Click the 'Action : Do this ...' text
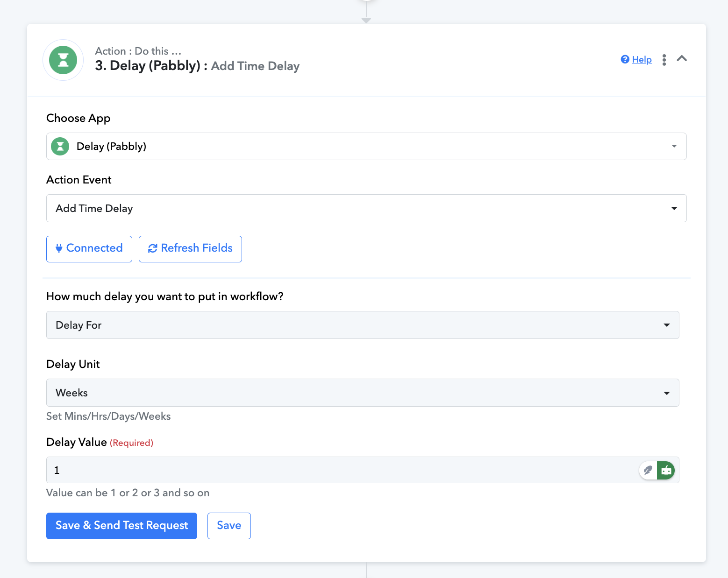Viewport: 728px width, 578px height. 138,51
